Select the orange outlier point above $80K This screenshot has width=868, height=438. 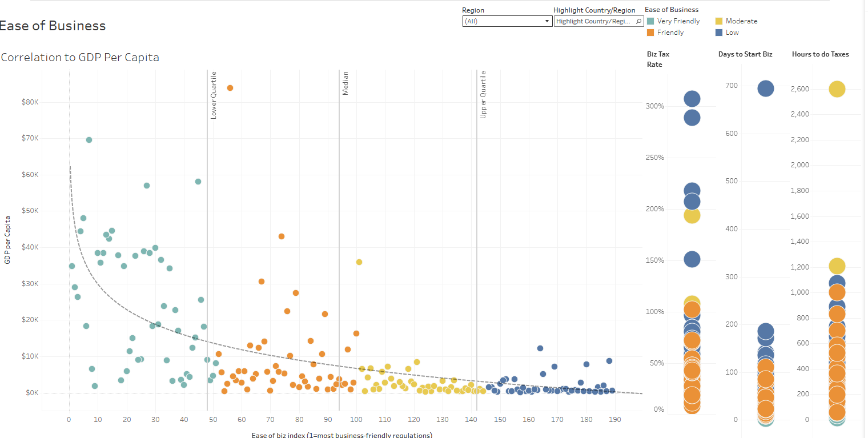tap(230, 87)
